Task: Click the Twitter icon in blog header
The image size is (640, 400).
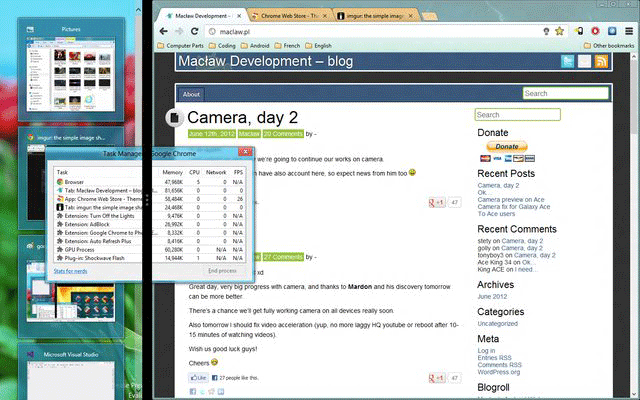Action: pyautogui.click(x=567, y=62)
